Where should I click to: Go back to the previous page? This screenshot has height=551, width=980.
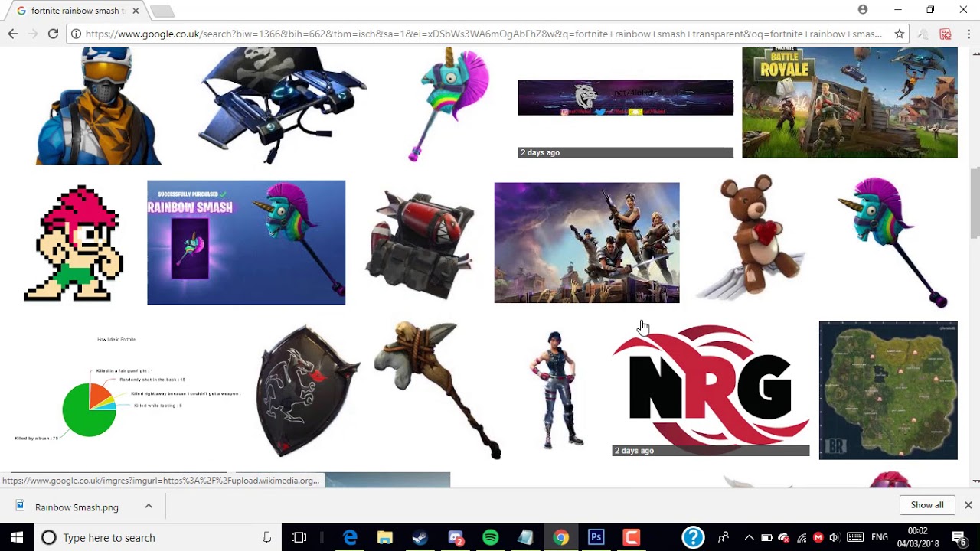[13, 34]
